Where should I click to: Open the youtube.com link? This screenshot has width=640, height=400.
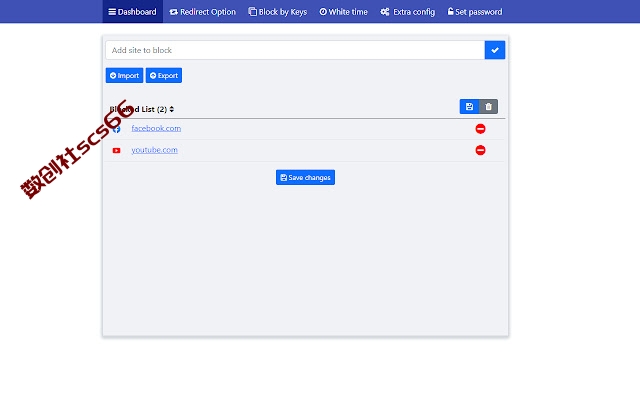tap(154, 150)
